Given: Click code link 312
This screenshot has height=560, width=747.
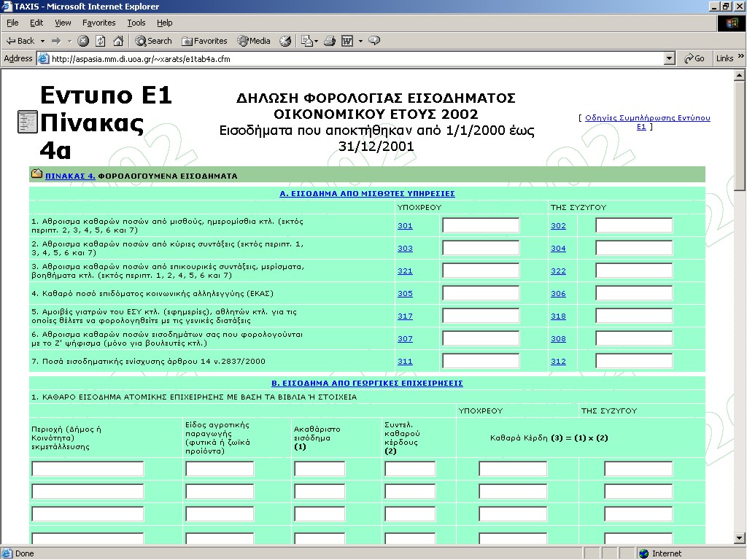Looking at the screenshot, I should point(558,362).
